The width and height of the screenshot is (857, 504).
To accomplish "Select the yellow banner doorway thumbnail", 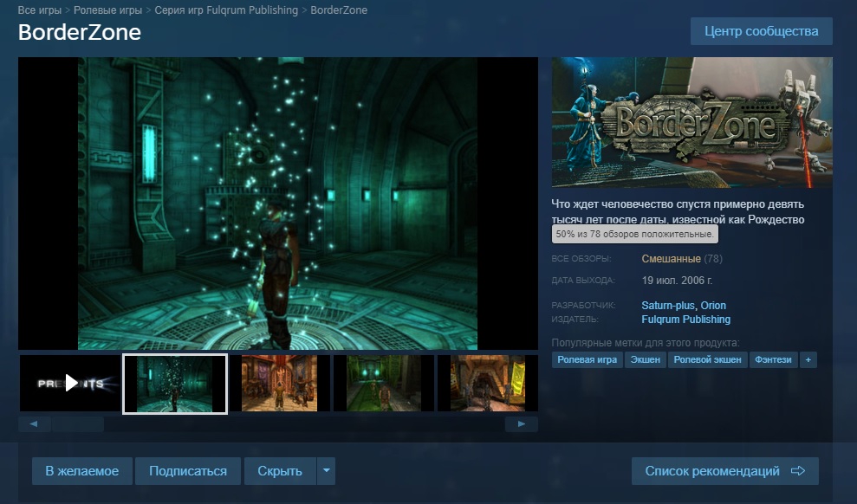I will [x=488, y=383].
